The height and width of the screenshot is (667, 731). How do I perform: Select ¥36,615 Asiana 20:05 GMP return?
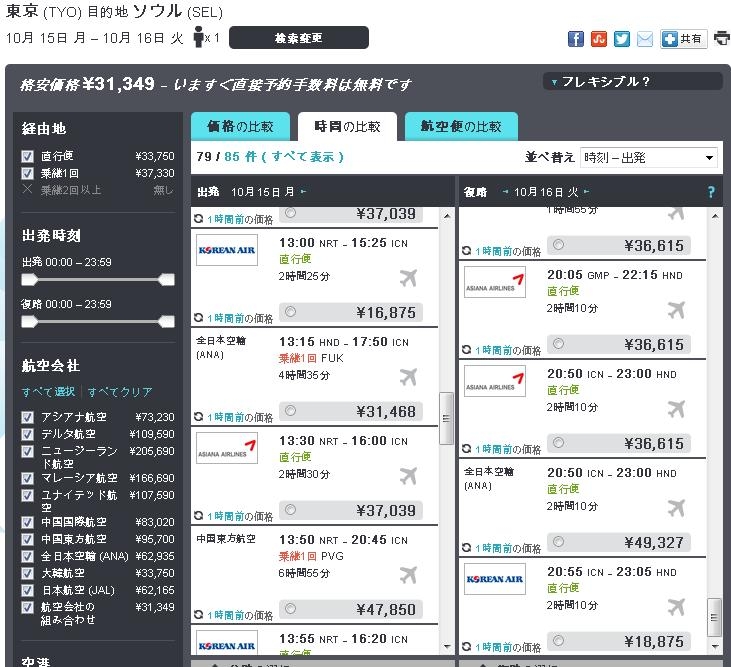pos(559,344)
